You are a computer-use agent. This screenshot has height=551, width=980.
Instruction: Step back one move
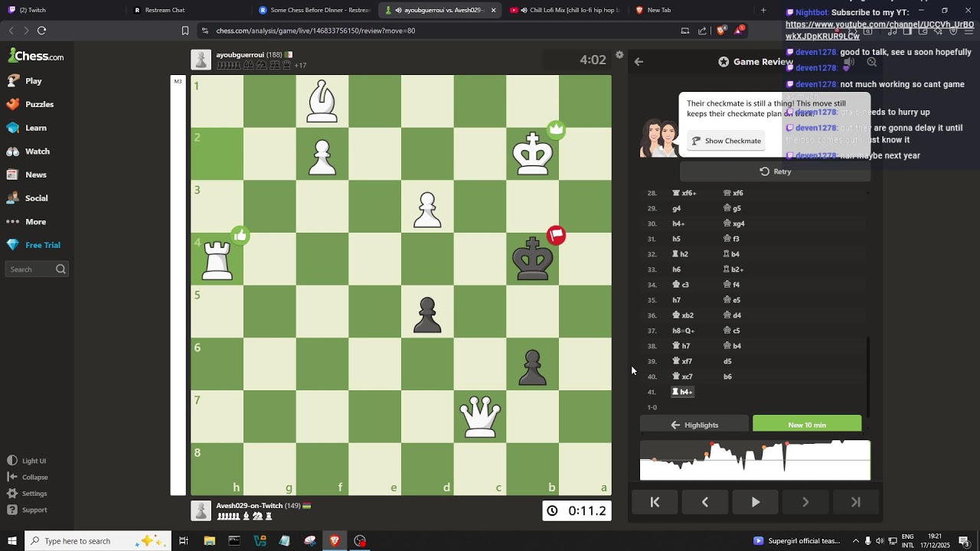pos(705,502)
